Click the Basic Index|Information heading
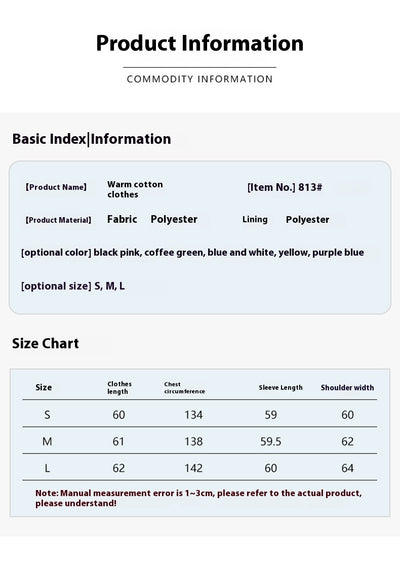This screenshot has height=570, width=400. pos(92,139)
